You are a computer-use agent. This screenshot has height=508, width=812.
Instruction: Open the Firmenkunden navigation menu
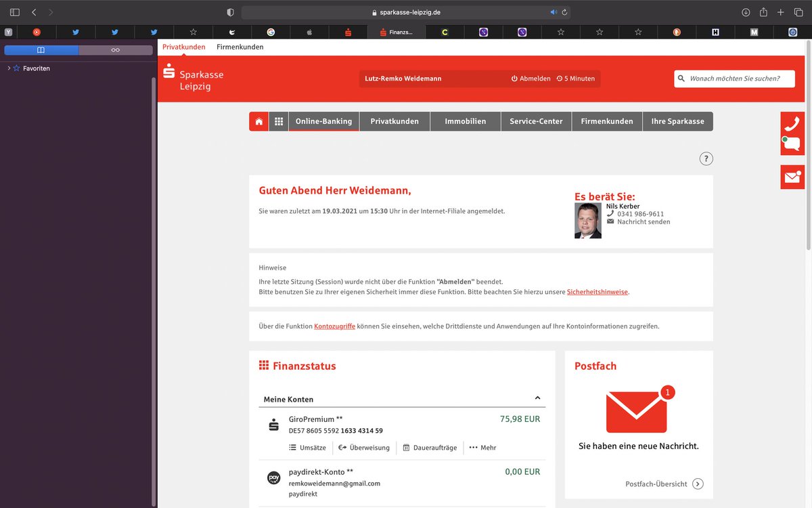pos(607,121)
